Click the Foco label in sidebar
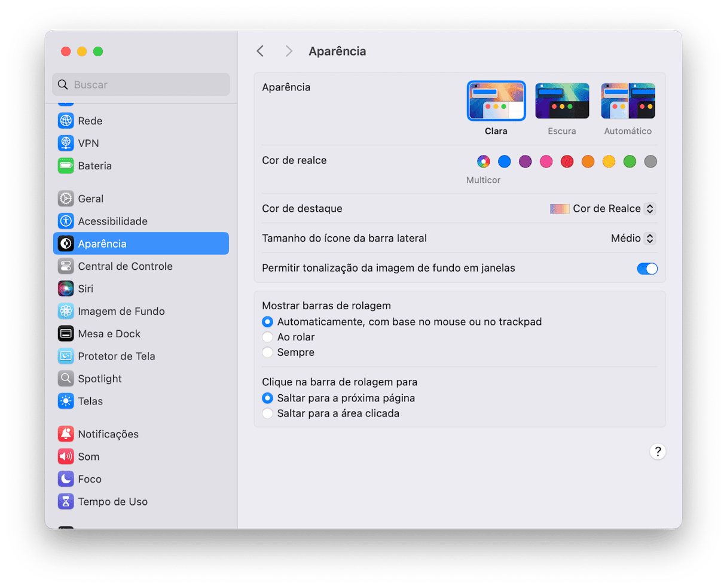This screenshot has width=727, height=588. [90, 479]
